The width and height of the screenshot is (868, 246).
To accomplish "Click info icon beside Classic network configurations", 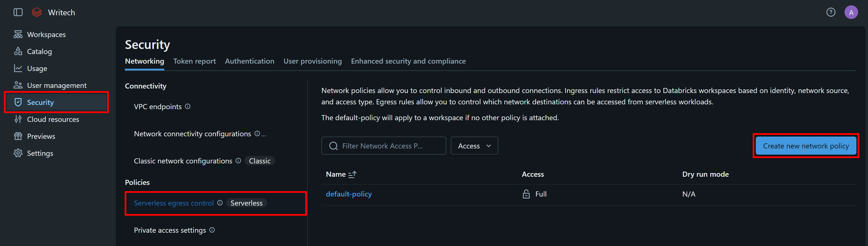I will coord(238,161).
